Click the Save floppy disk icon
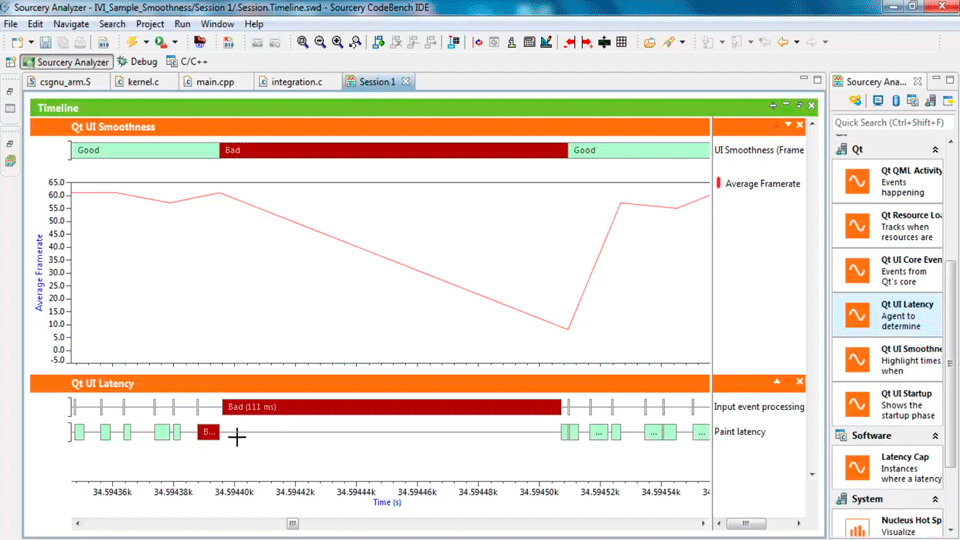960x540 pixels. 45,42
